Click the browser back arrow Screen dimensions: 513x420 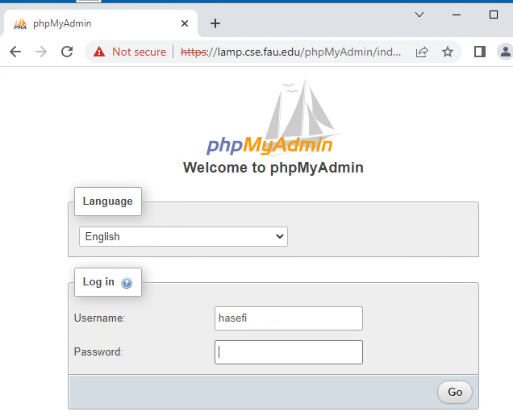[x=15, y=52]
